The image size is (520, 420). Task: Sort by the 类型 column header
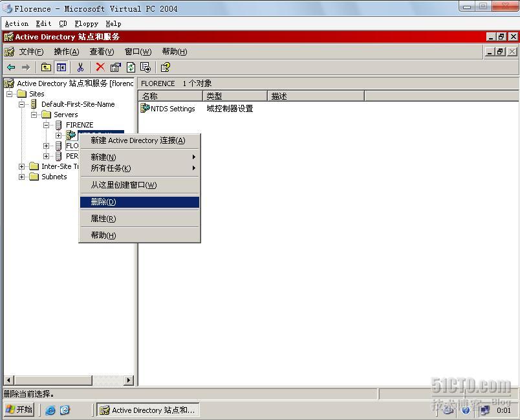[235, 96]
